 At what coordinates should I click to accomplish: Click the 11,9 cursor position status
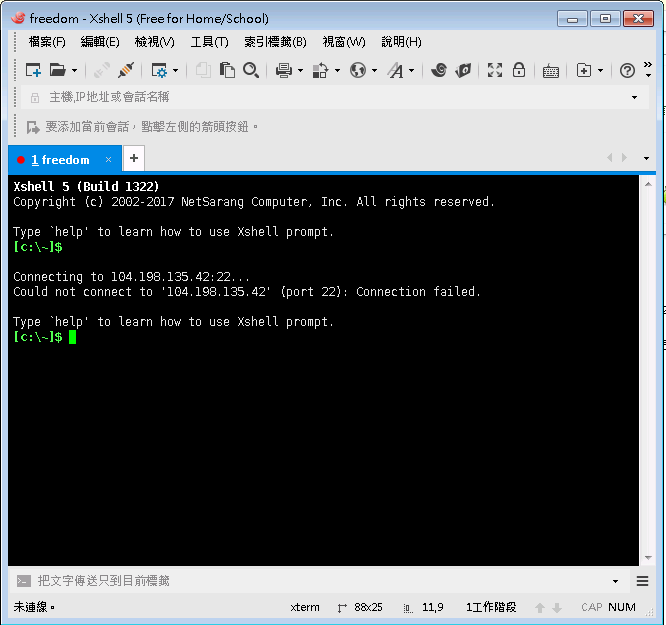[x=432, y=607]
